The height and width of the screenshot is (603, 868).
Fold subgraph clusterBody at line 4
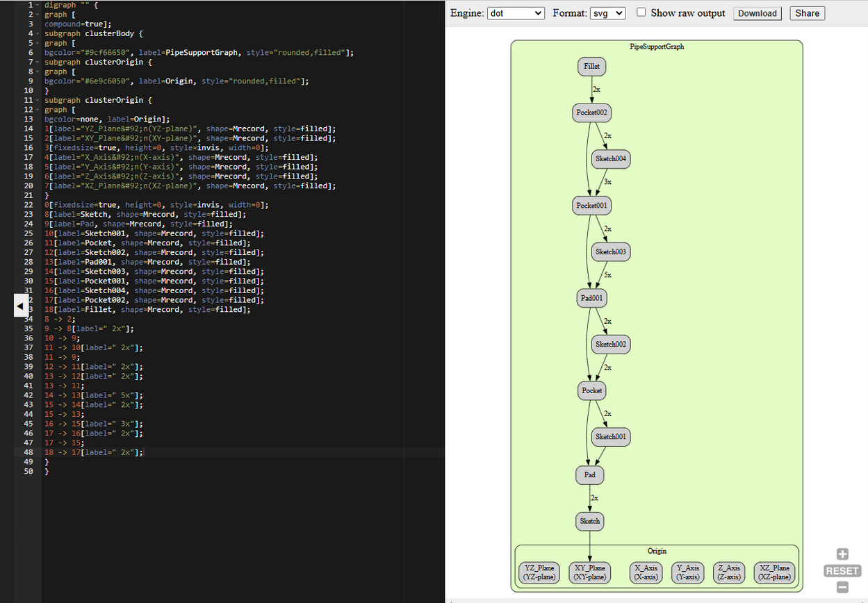tap(38, 33)
